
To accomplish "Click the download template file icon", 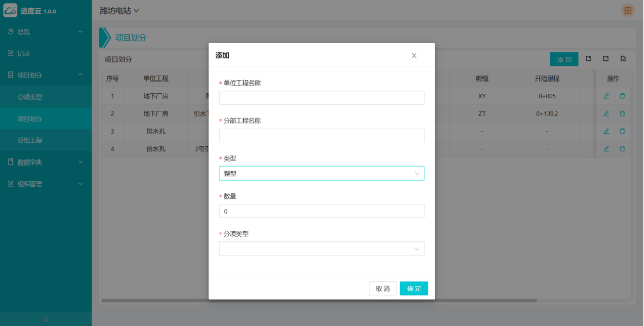I will 623,59.
